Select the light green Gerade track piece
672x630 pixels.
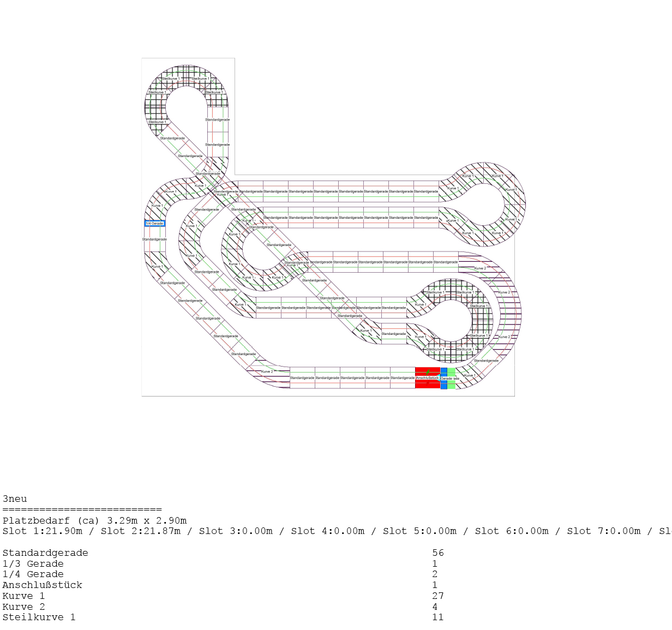451,379
